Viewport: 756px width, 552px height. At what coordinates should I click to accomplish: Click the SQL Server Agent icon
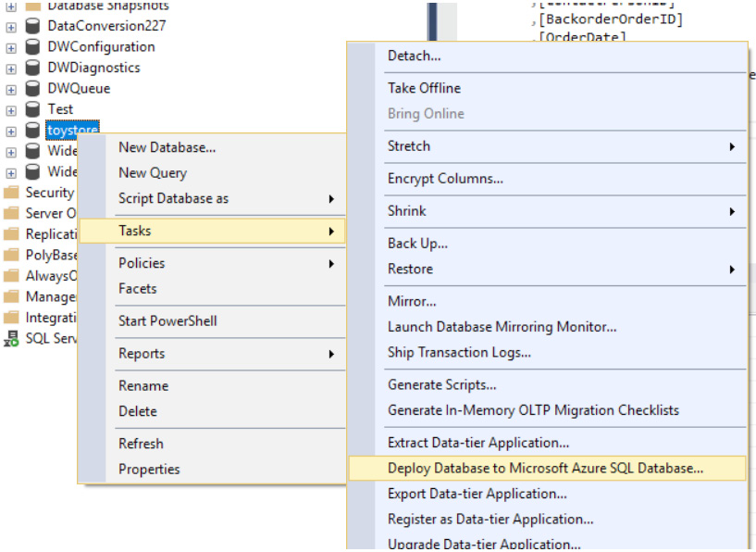click(11, 339)
